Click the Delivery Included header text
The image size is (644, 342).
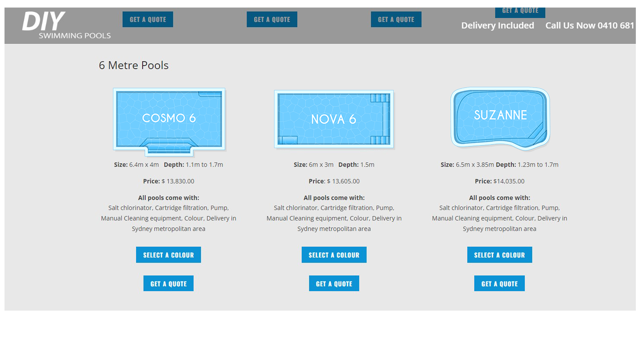click(498, 26)
